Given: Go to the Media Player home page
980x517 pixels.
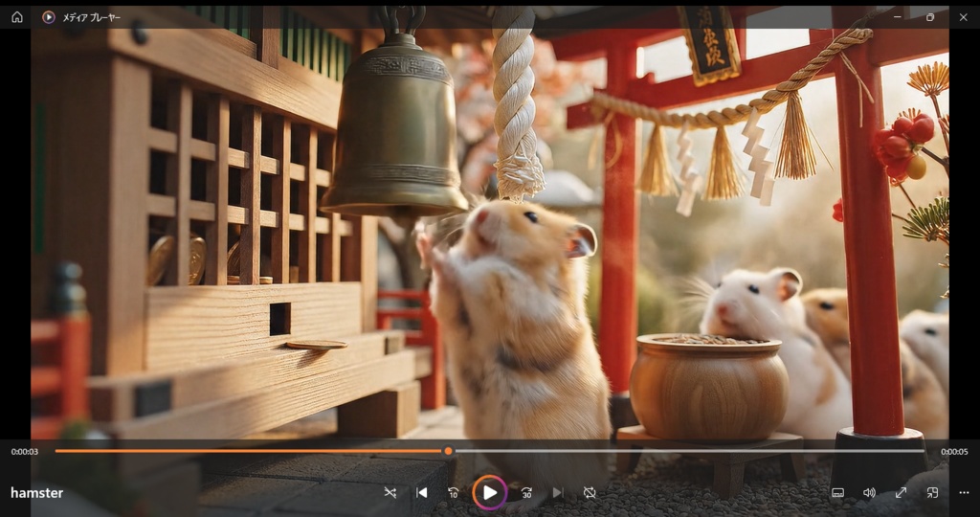Looking at the screenshot, I should pyautogui.click(x=17, y=17).
